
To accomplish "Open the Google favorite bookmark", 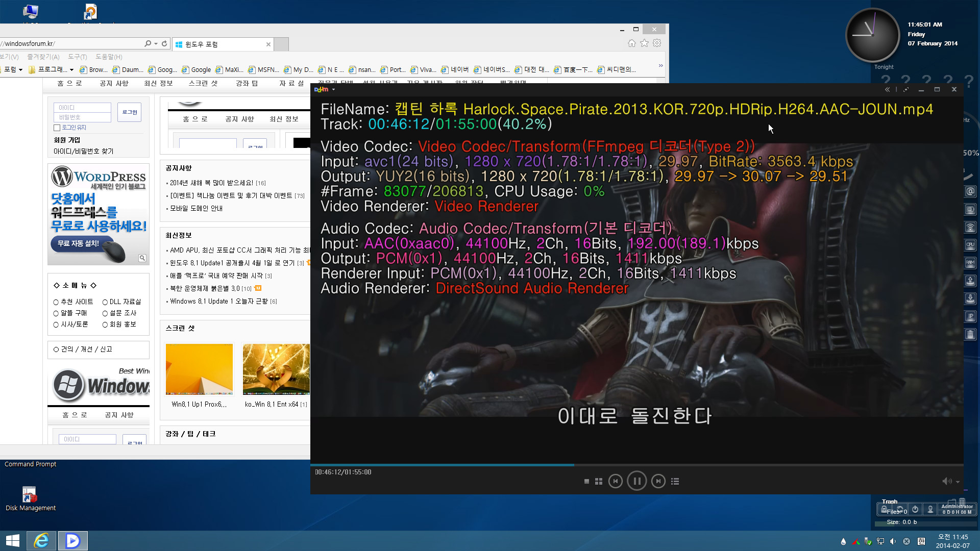I will coord(197,70).
